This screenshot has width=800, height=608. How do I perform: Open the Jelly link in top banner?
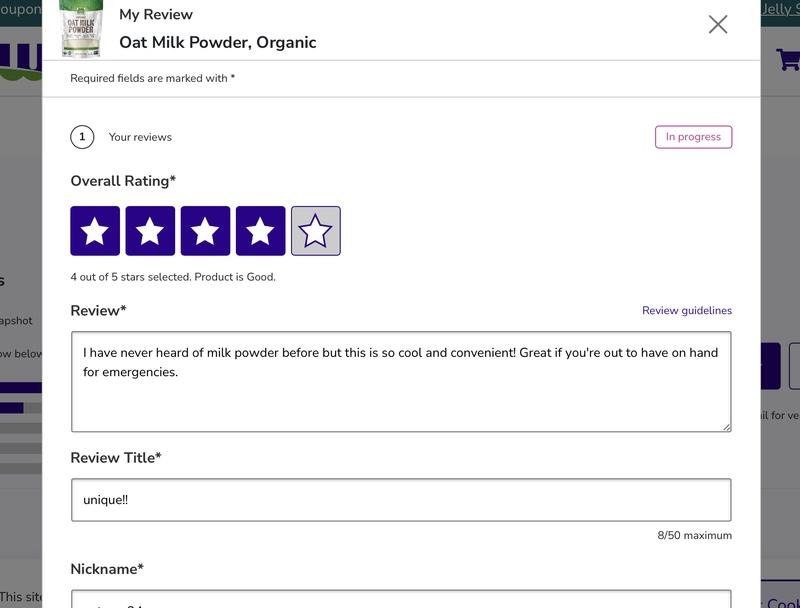780,9
